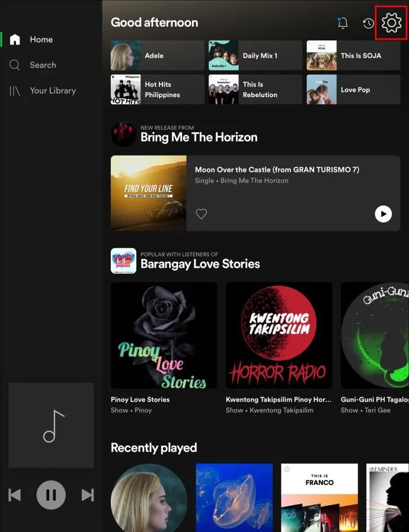Click Moon Over the Castle song title

277,169
